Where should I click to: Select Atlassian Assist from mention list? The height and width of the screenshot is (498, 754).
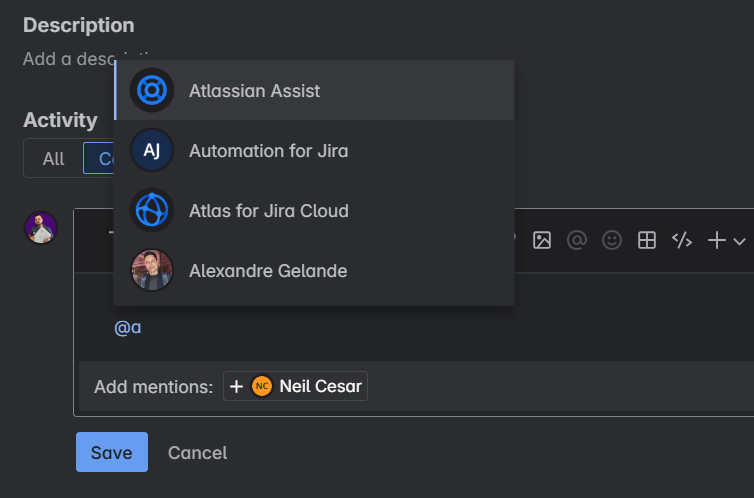point(254,91)
